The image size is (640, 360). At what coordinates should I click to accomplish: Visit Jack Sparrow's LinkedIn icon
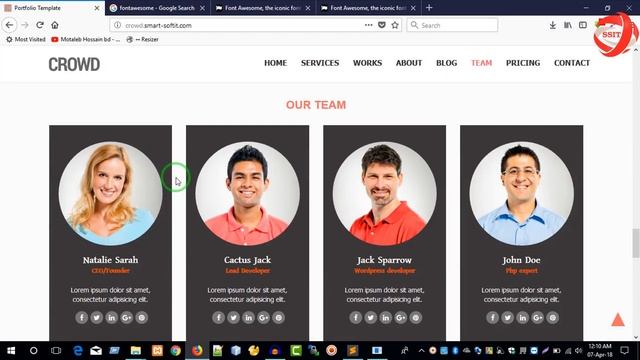coord(386,318)
